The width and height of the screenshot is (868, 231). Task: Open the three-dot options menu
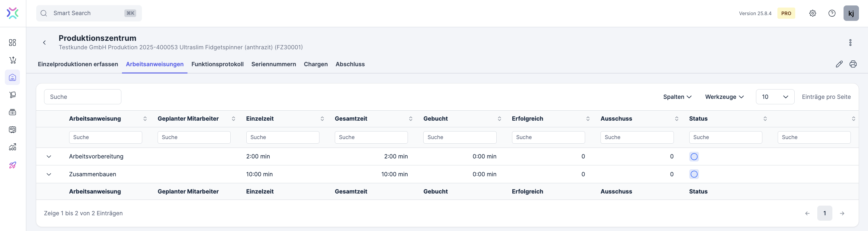click(x=850, y=43)
